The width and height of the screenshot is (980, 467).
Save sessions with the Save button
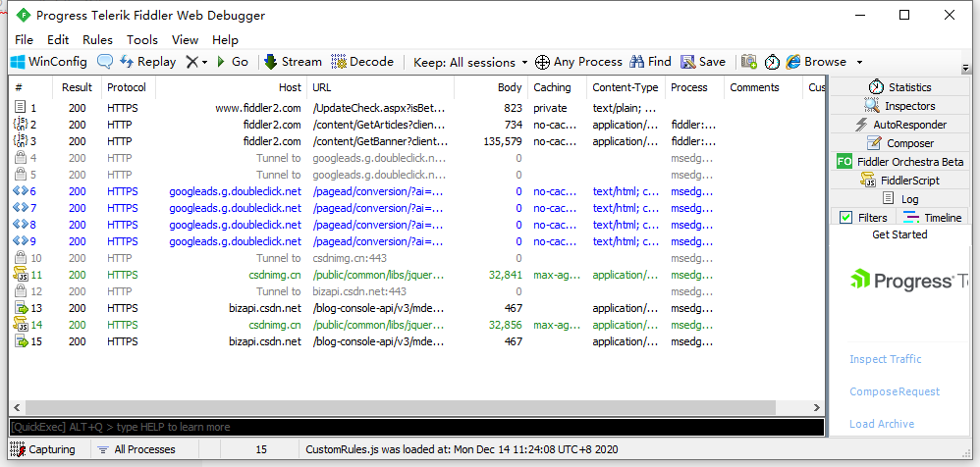(703, 62)
